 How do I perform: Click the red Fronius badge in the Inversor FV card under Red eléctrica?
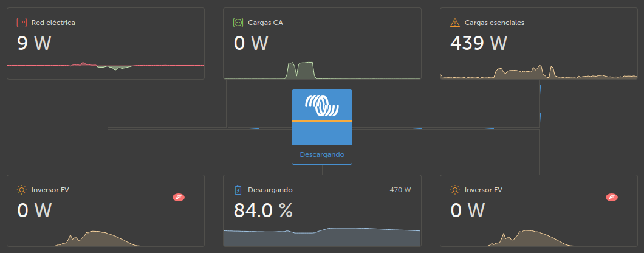(179, 197)
